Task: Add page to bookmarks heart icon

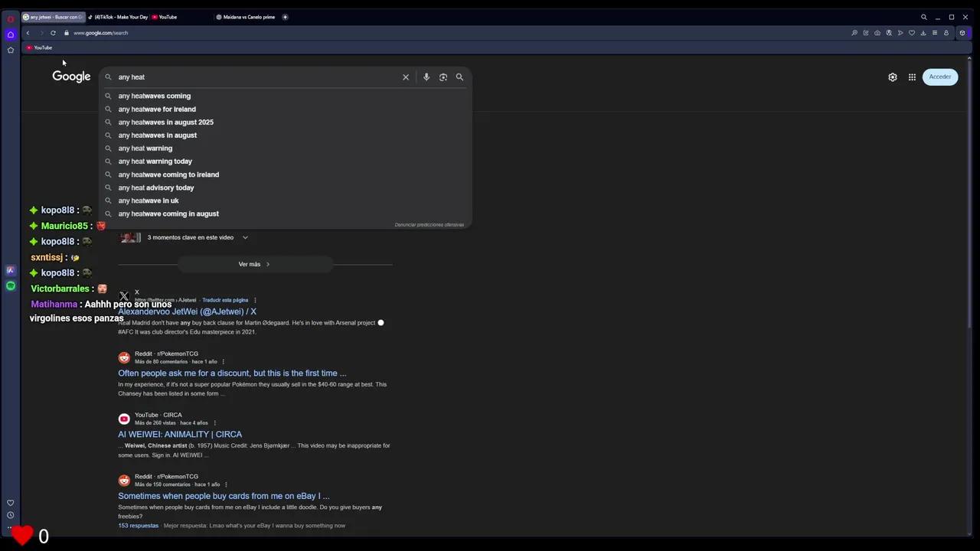Action: [912, 33]
